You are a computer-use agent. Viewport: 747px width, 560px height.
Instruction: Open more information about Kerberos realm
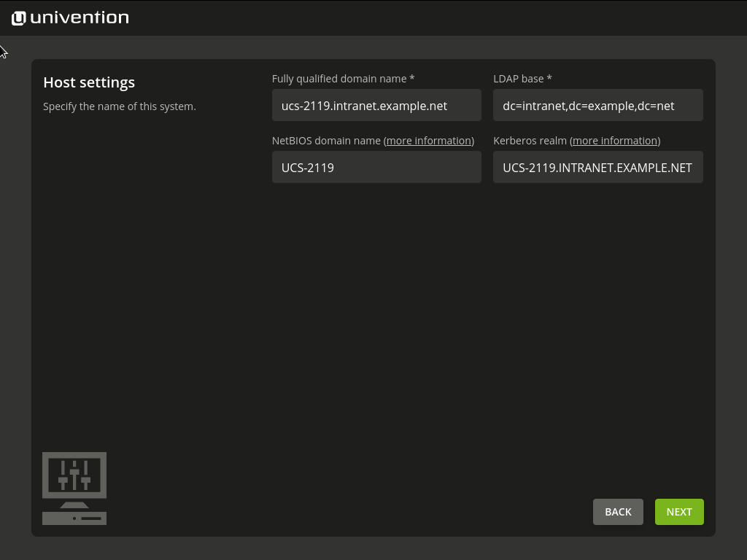pyautogui.click(x=615, y=141)
